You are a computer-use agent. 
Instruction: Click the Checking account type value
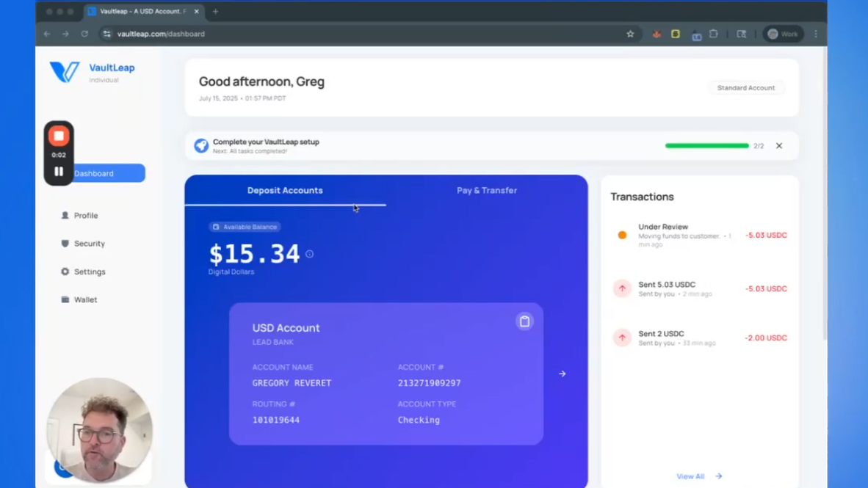(x=419, y=420)
